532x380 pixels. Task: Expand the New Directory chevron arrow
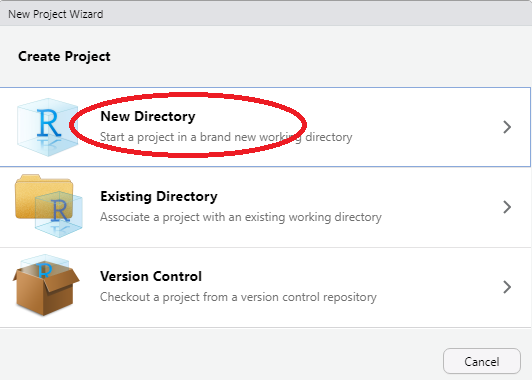[x=507, y=127]
